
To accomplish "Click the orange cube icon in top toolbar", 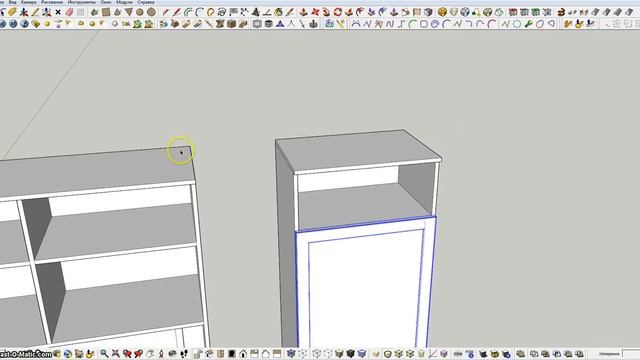I will pyautogui.click(x=442, y=12).
